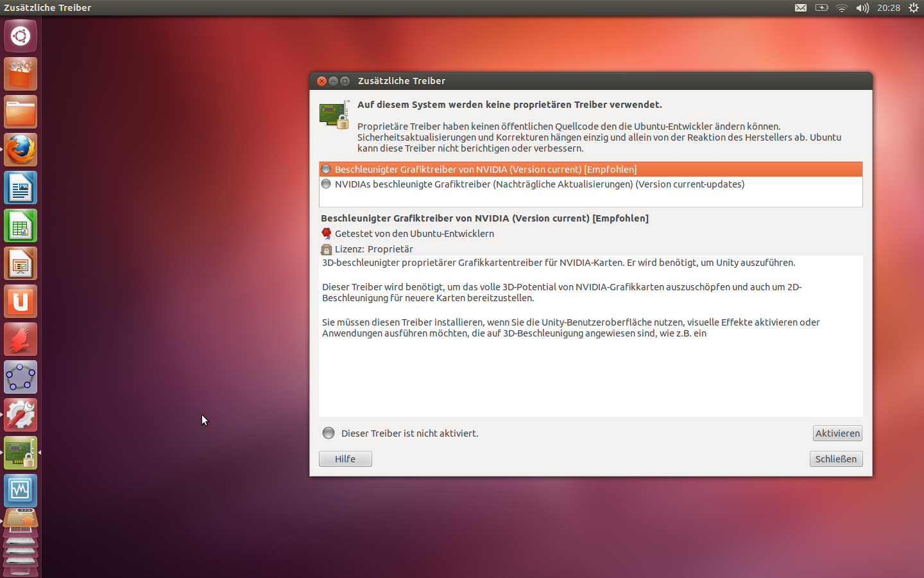924x578 pixels.
Task: Open LibreOffice Calc spreadsheet launcher
Action: point(21,225)
